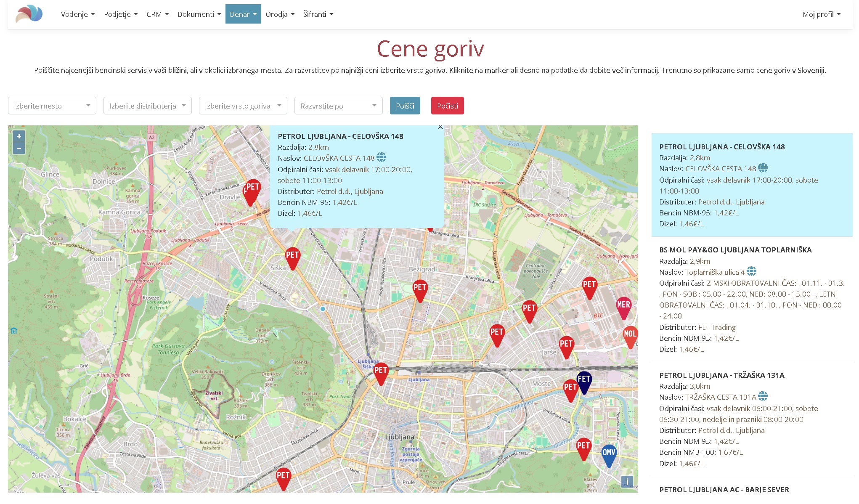Open globe link in the map popup

381,158
